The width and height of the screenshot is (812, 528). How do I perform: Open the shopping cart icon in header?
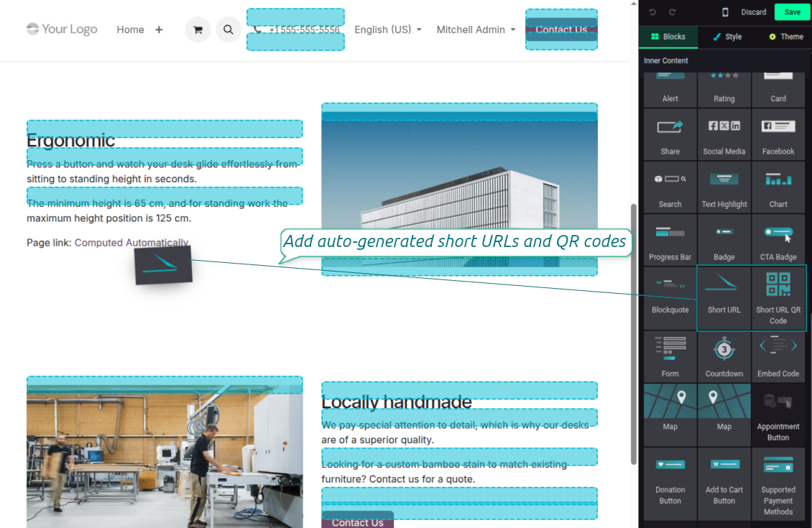(x=198, y=29)
